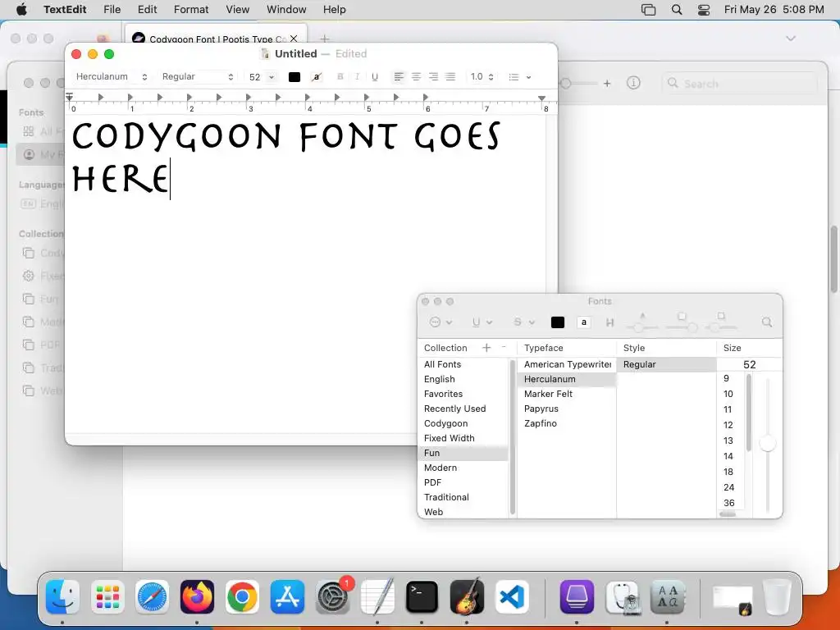
Task: Click the Fonts panel text color swatch
Action: [558, 322]
